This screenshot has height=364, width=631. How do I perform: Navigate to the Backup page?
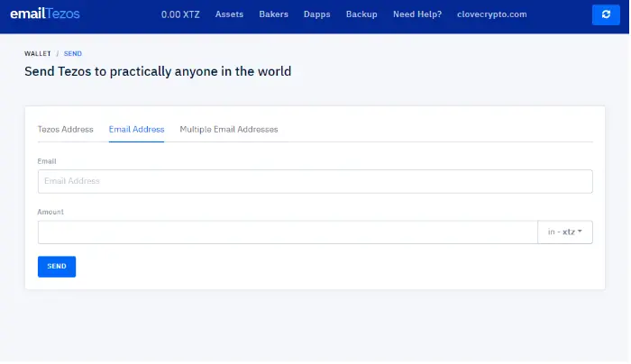[x=361, y=14]
